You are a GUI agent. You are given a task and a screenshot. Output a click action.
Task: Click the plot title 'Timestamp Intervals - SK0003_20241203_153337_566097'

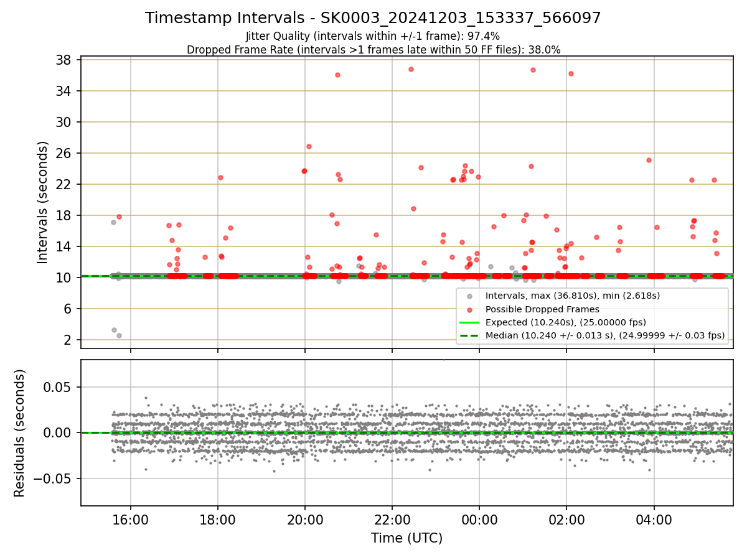373,18
